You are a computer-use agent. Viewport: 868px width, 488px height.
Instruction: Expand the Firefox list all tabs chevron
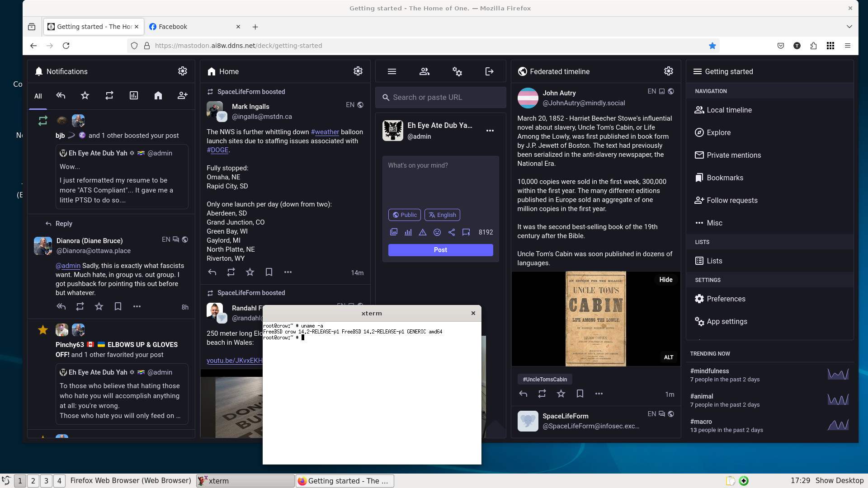(849, 27)
